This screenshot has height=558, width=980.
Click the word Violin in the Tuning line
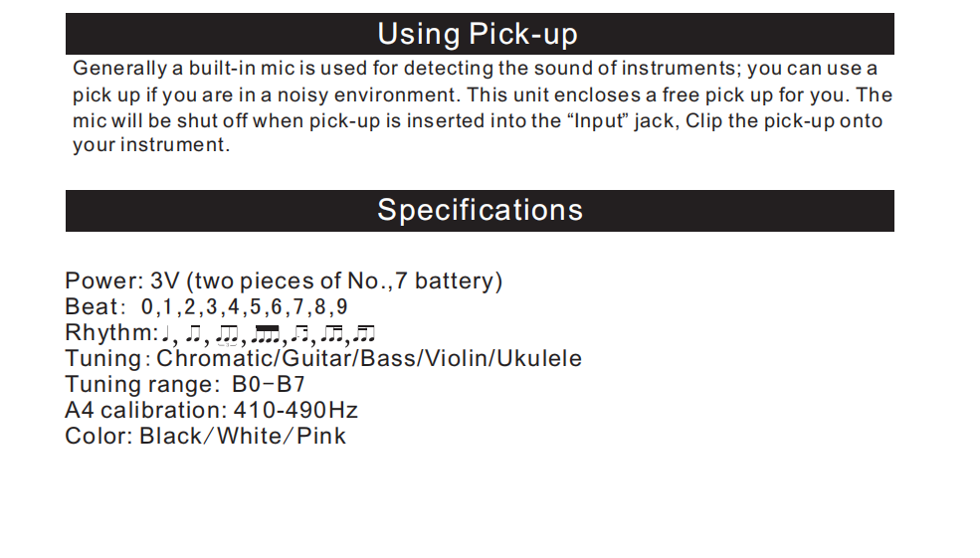tap(458, 359)
